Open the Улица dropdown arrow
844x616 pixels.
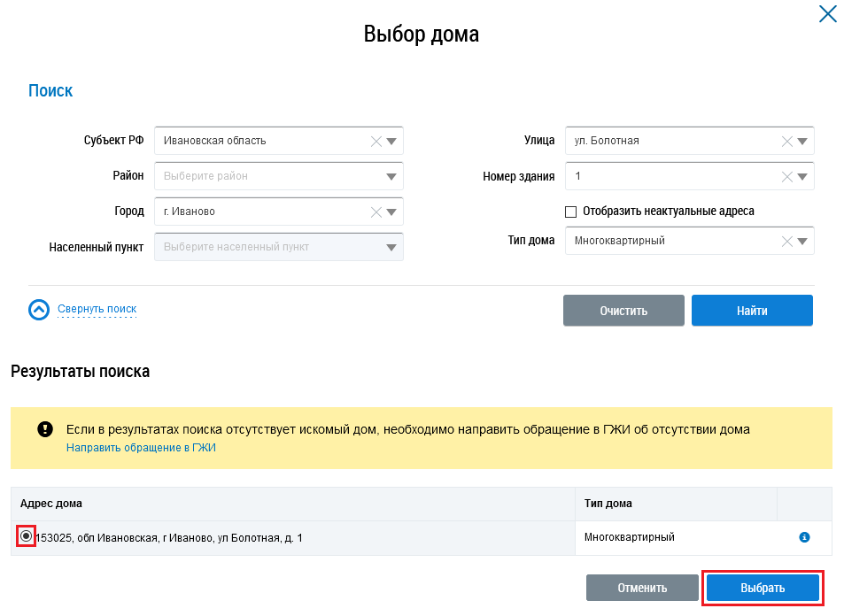(802, 141)
